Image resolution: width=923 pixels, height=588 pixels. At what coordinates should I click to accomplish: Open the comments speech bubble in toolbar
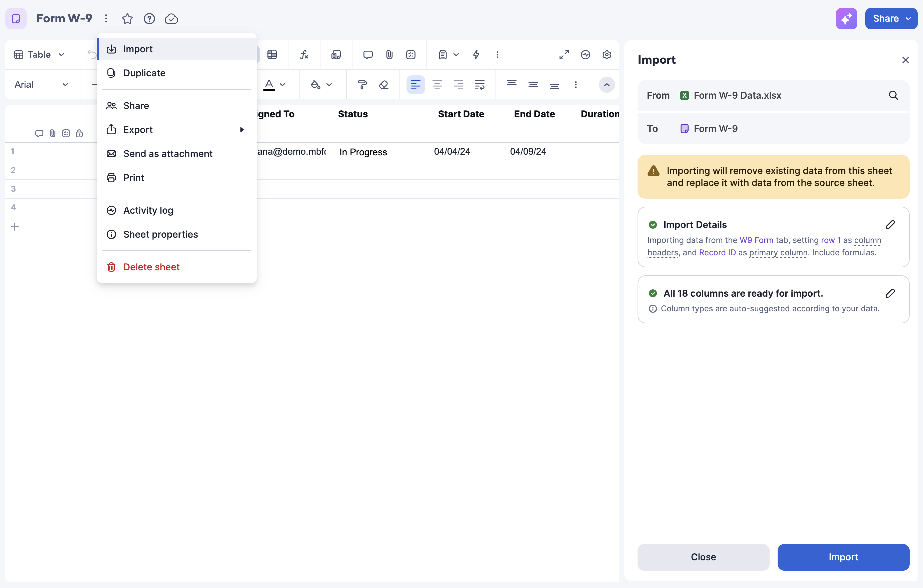pos(368,54)
